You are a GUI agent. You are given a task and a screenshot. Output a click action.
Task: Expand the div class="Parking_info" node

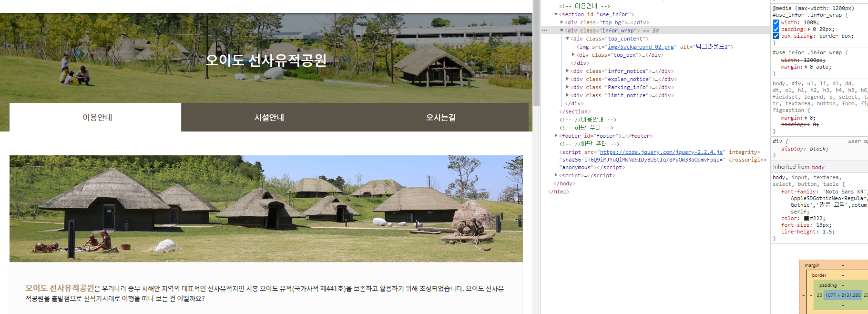click(567, 87)
